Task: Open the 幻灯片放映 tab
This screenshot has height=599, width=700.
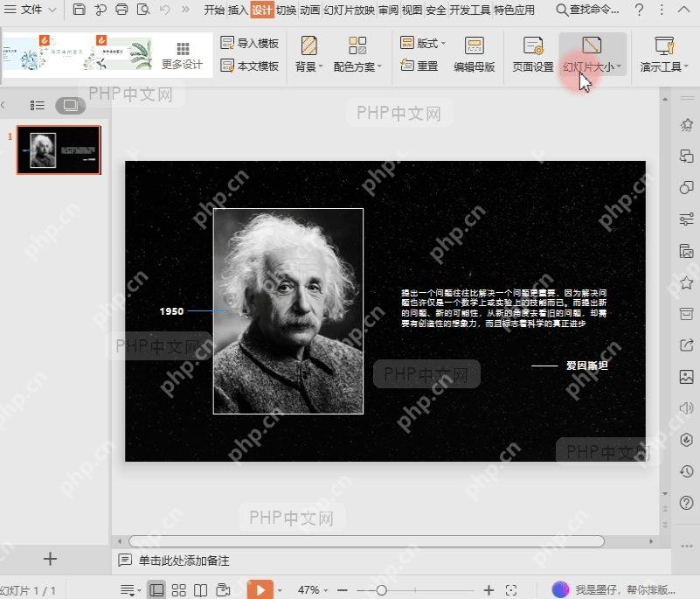Action: coord(349,10)
